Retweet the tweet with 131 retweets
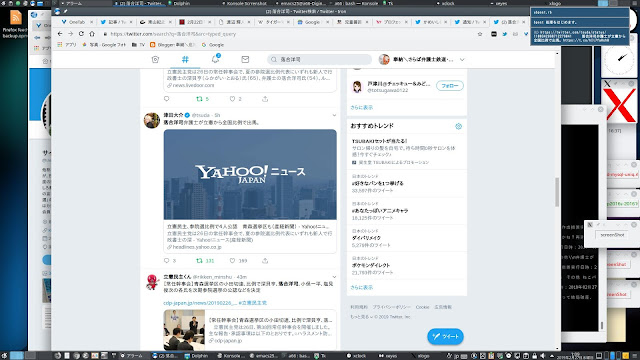This screenshot has height=360, width=640. point(199,260)
